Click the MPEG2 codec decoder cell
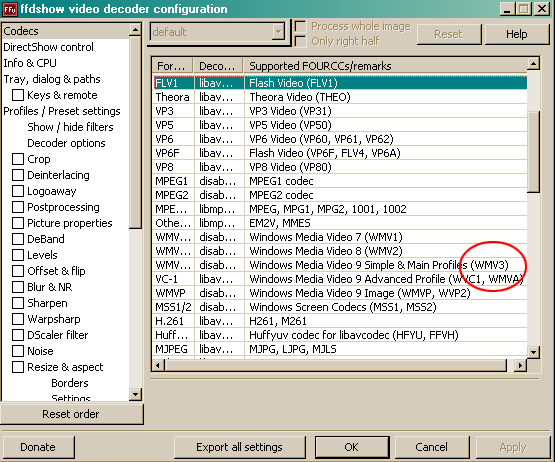The image size is (555, 462). [x=219, y=195]
